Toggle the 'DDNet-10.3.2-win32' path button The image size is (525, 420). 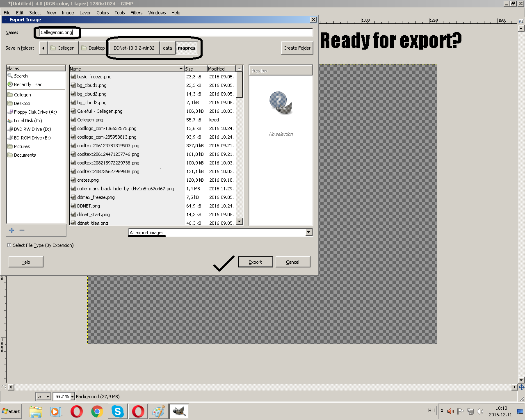(x=134, y=48)
